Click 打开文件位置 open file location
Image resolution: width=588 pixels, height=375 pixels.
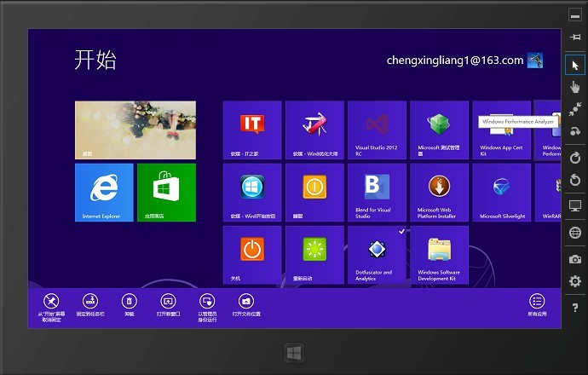pyautogui.click(x=246, y=306)
